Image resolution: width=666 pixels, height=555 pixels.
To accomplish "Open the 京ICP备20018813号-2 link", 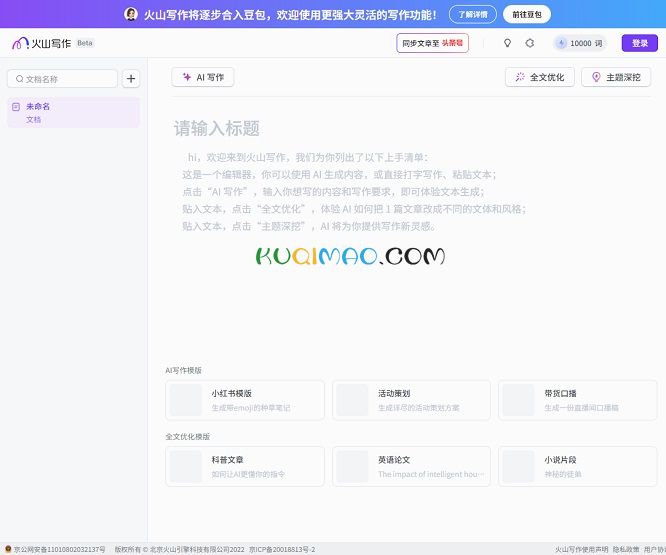I will (x=282, y=549).
